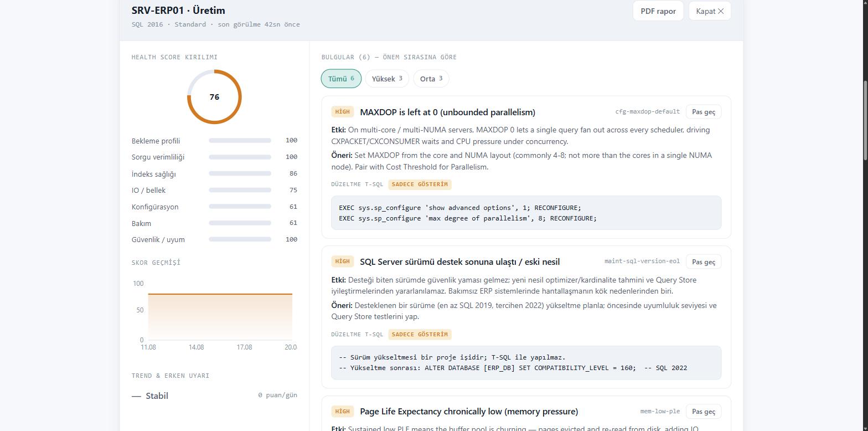Click the İndeks sağlığı score value 86
This screenshot has width=868, height=431.
coord(293,173)
